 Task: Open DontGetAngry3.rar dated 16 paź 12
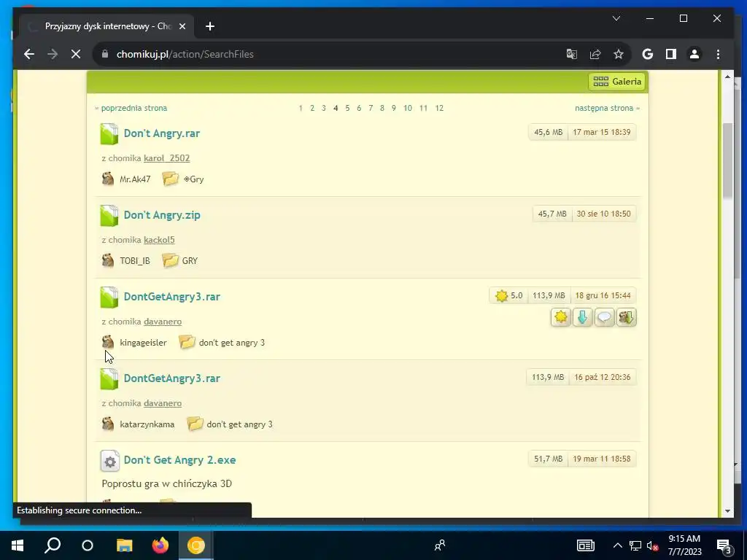click(172, 378)
